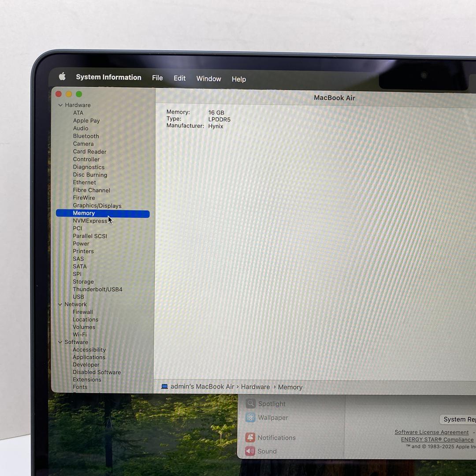Open the Notifications settings icon

click(x=250, y=437)
